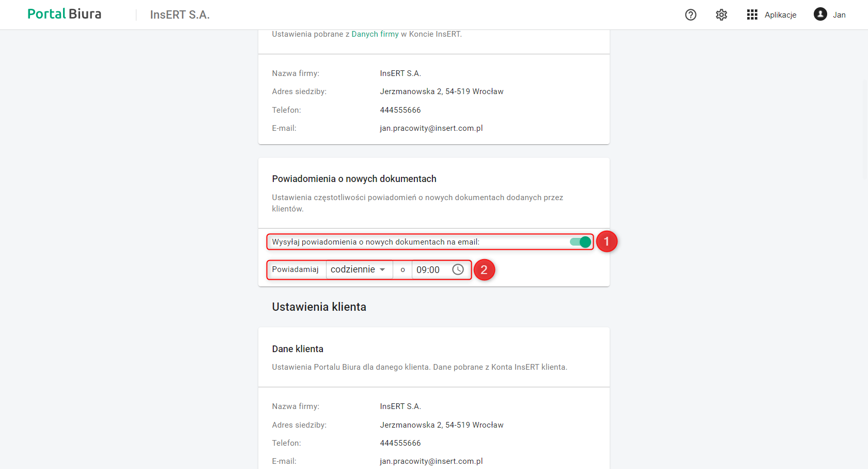The width and height of the screenshot is (868, 469).
Task: Click the Portal Biura logo
Action: (x=64, y=14)
